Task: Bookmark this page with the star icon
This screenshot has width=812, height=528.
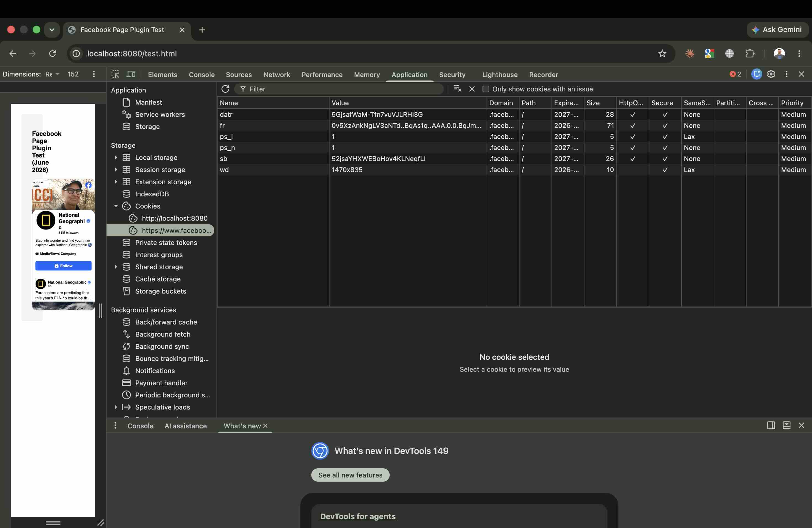Action: [662, 54]
